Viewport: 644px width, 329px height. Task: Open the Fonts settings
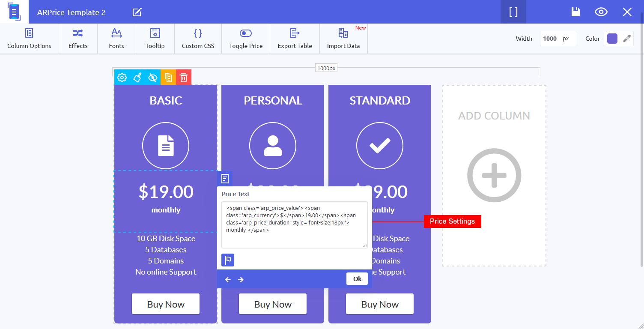pos(116,39)
